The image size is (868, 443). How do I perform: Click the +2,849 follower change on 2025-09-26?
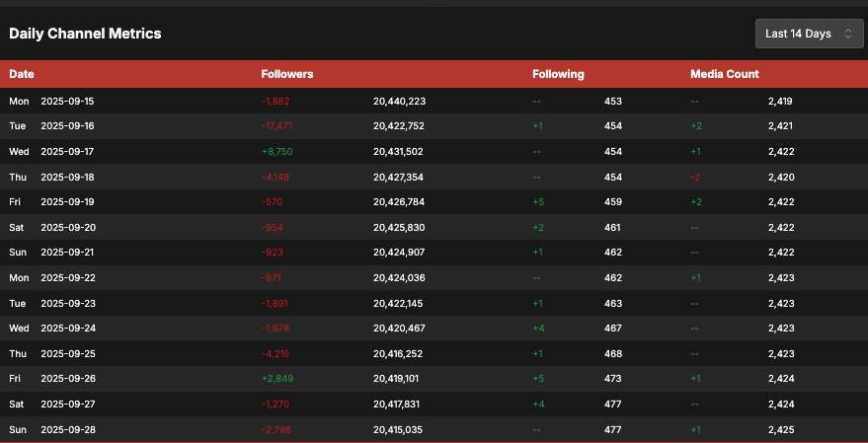(x=277, y=379)
